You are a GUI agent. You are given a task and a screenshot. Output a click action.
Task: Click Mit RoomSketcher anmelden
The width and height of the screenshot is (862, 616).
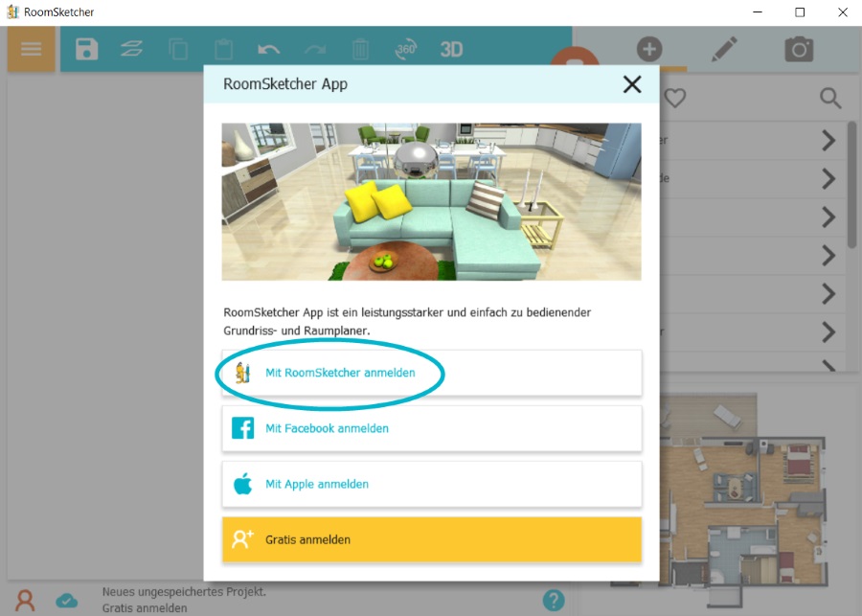pos(432,373)
